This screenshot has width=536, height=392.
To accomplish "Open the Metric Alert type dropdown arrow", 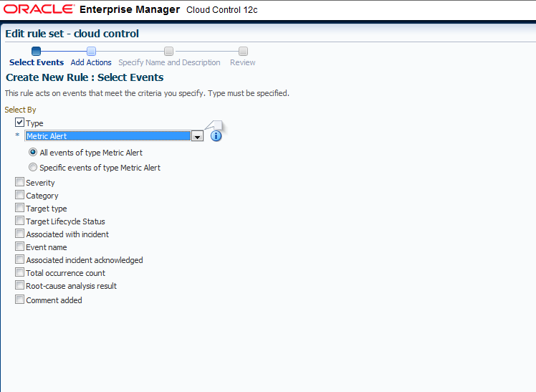I will click(197, 136).
